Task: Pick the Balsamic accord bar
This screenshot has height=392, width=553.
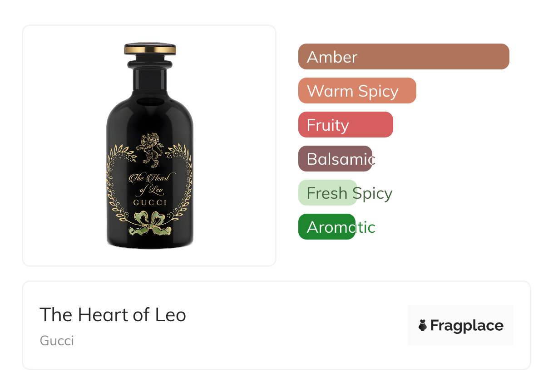Action: (x=335, y=159)
